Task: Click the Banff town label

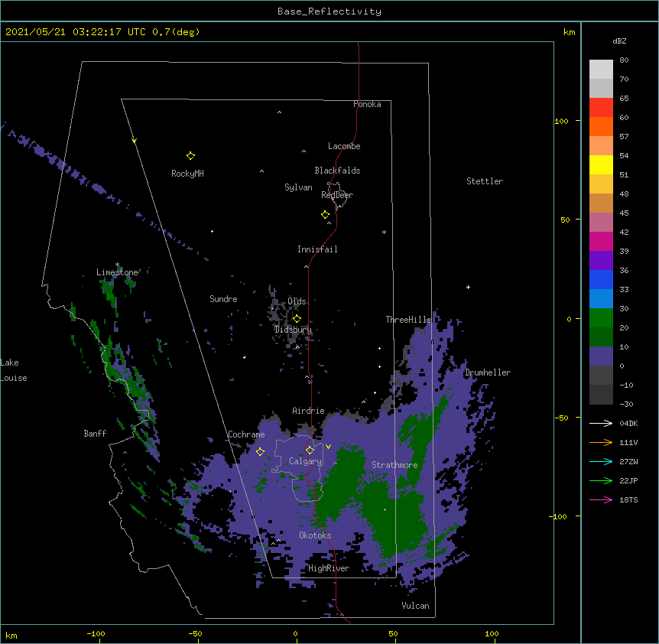Action: (x=95, y=434)
